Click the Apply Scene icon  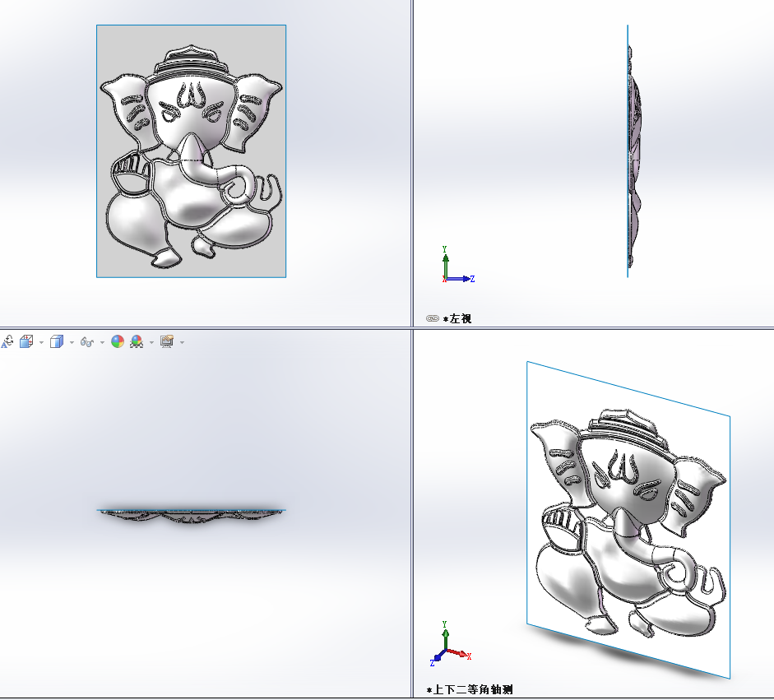[x=137, y=341]
